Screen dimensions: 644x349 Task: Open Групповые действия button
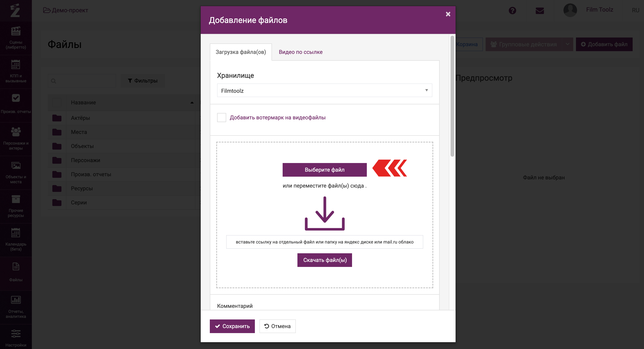click(x=524, y=44)
